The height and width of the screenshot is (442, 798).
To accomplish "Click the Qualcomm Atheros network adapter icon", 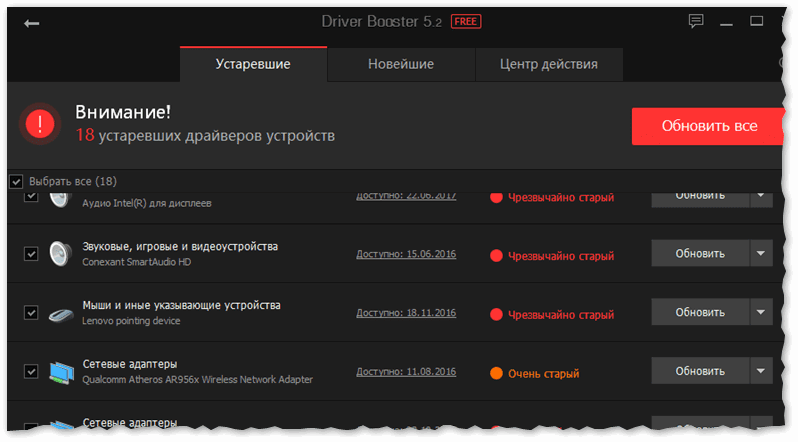I will [62, 372].
